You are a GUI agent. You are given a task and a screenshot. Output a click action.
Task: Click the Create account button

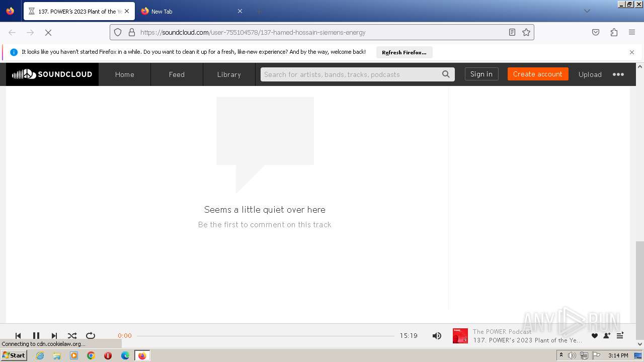pos(538,74)
